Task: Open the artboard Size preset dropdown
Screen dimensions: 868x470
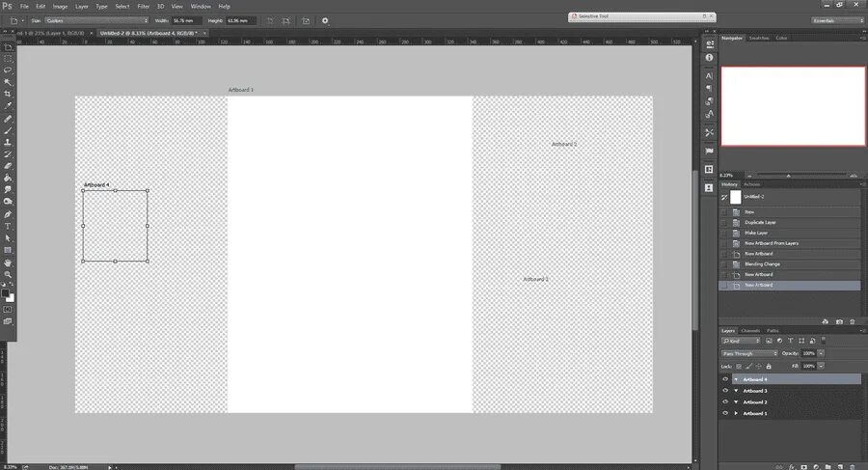Action: point(96,20)
